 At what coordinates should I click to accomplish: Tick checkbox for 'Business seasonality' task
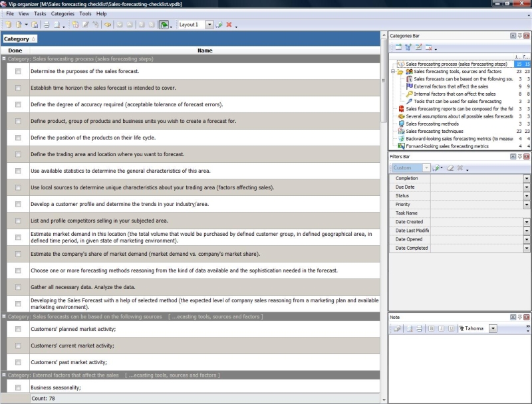[x=18, y=387]
